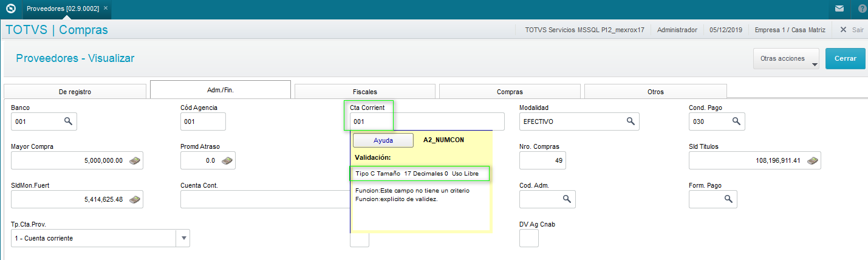Click the Cond. Pago 030 field

(x=717, y=121)
